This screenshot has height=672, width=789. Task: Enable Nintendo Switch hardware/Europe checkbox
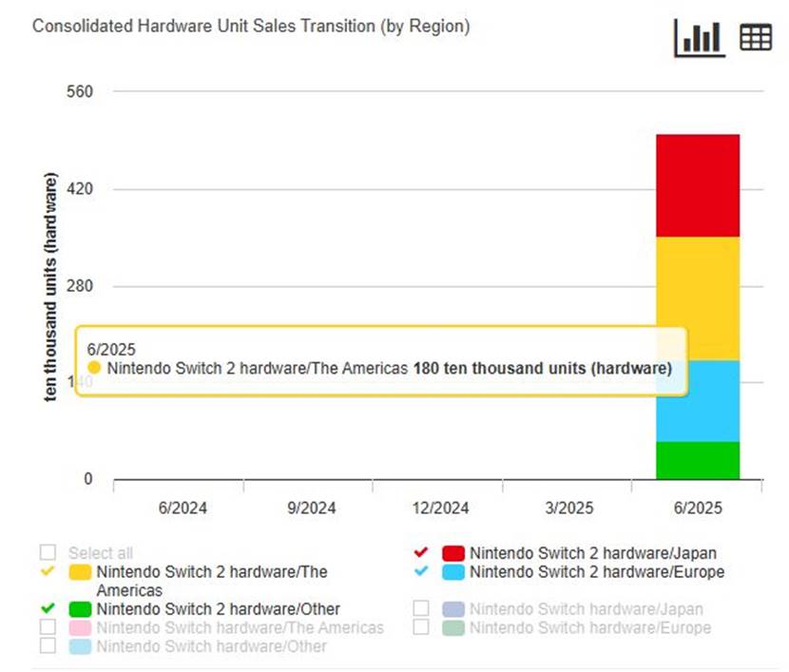(x=421, y=627)
